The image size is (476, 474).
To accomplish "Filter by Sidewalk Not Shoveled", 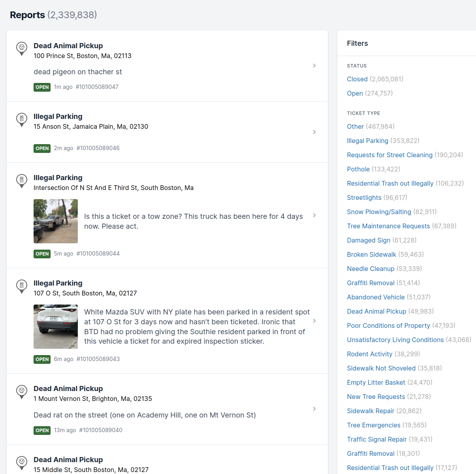I will click(x=381, y=368).
